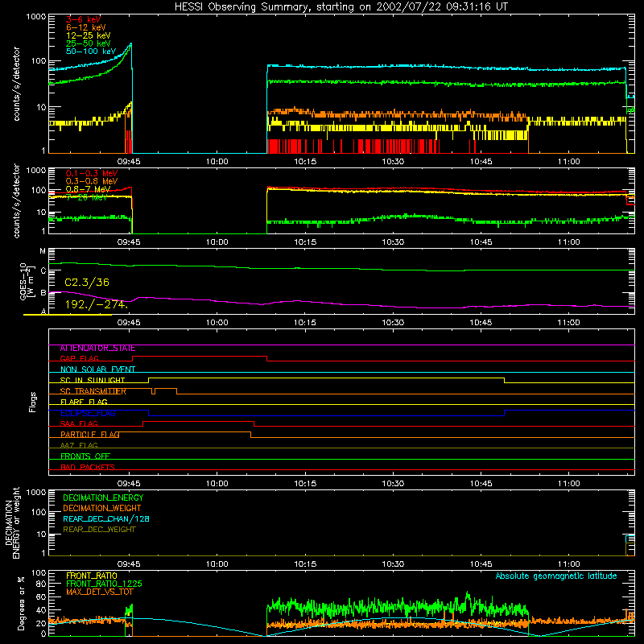Click the Degrees or % axis title

pos(22,603)
